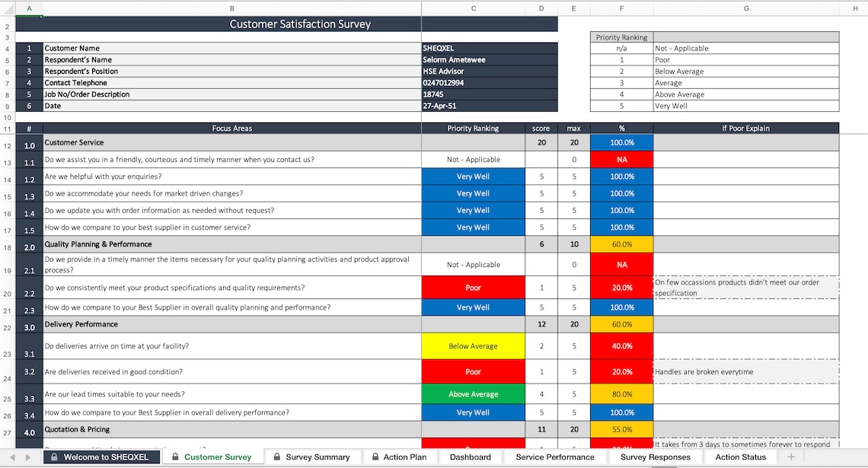Switch to the Dashboard tab

tap(470, 457)
